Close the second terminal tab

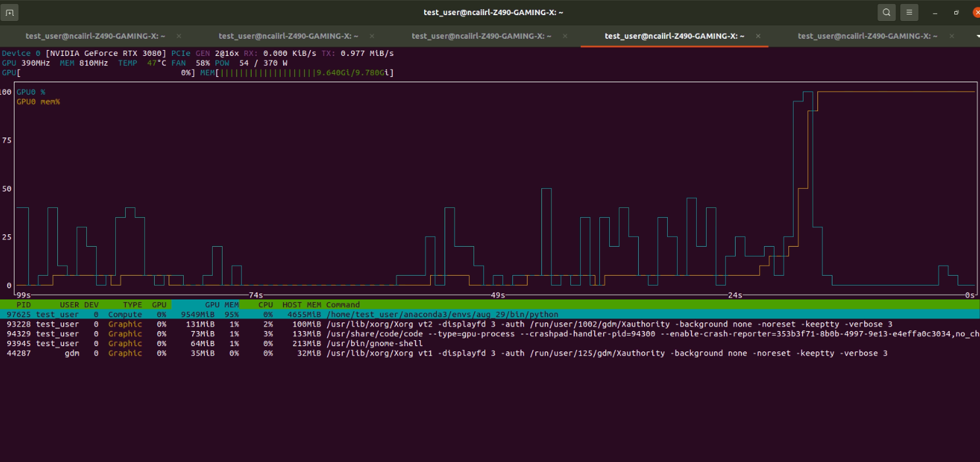[372, 36]
